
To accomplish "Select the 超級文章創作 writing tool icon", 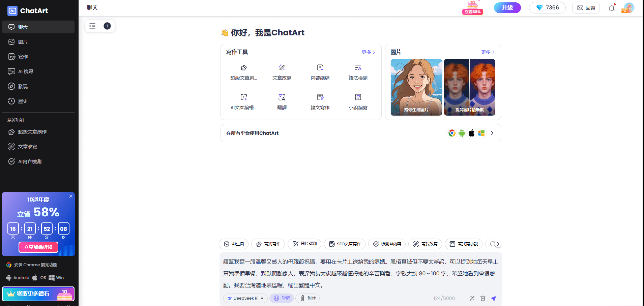I will [244, 68].
